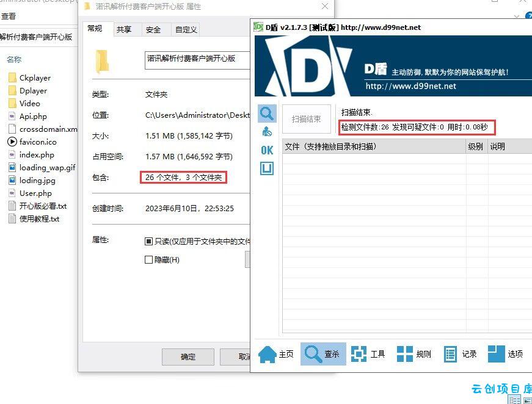This screenshot has width=532, height=404.
Task: Select the 开心版必看.txt file icon
Action: (12, 206)
